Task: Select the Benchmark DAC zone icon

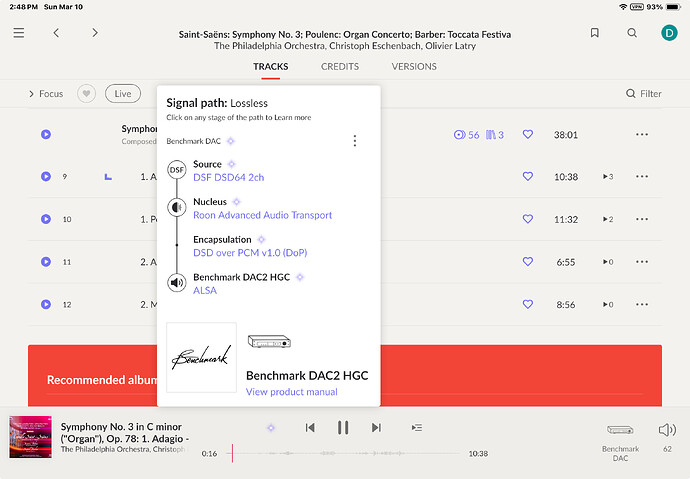Action: [620, 430]
